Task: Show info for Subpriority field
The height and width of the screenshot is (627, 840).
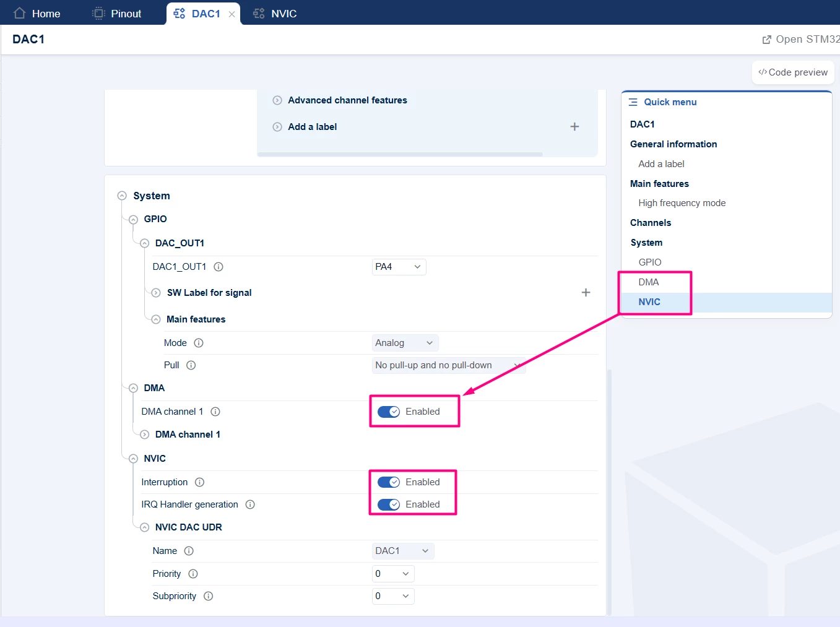Action: (209, 596)
